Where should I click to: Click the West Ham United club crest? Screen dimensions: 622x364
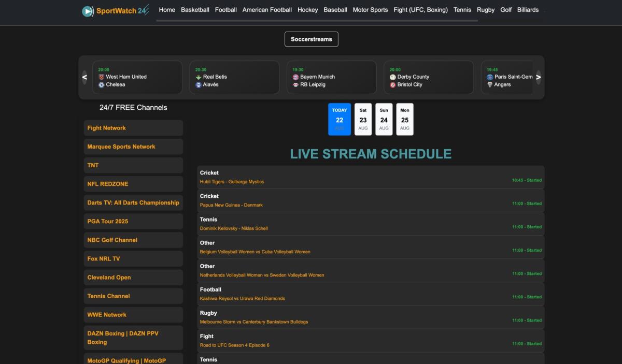coord(102,77)
